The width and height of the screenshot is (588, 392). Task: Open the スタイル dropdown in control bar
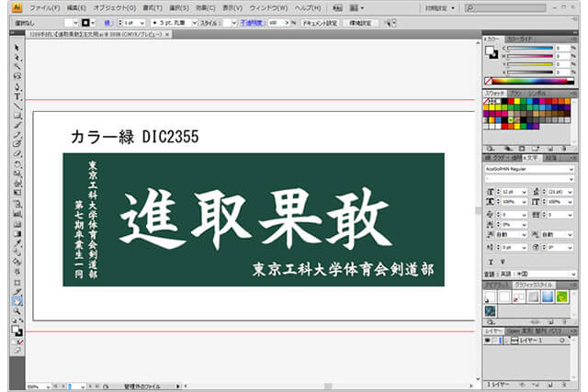(x=234, y=23)
